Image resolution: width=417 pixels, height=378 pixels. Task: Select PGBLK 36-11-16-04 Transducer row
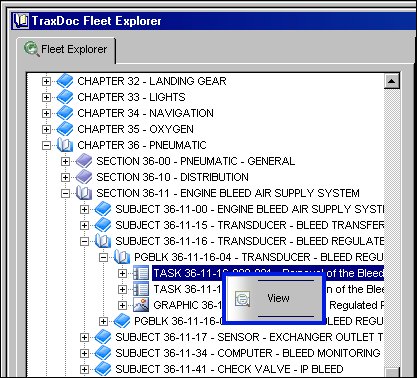tap(259, 257)
